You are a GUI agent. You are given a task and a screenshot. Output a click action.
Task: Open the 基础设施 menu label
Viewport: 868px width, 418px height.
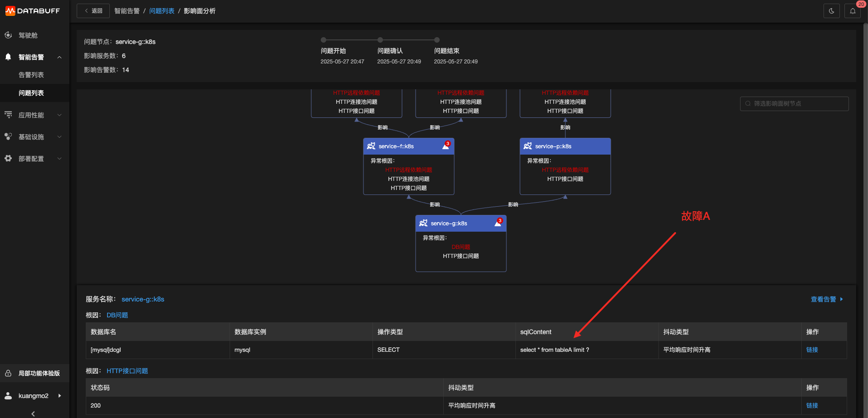[x=31, y=137]
